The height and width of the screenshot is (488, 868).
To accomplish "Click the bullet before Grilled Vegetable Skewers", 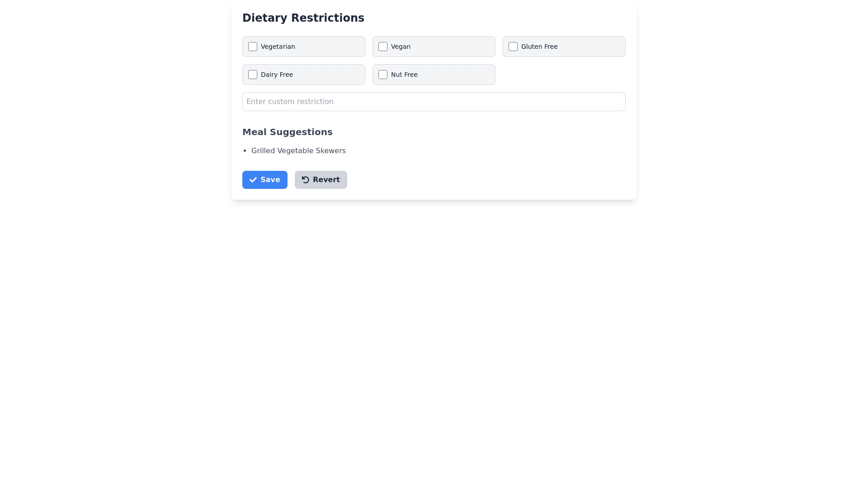I will tap(245, 151).
